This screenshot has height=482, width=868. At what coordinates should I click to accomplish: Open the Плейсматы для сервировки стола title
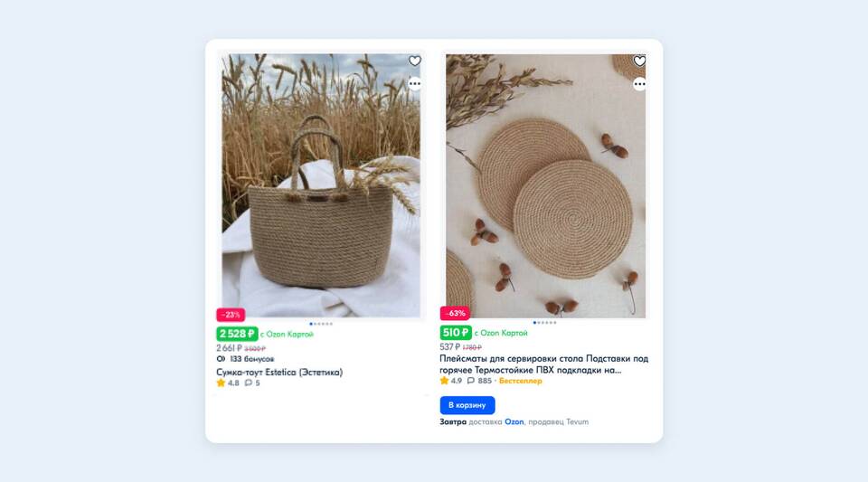[543, 364]
